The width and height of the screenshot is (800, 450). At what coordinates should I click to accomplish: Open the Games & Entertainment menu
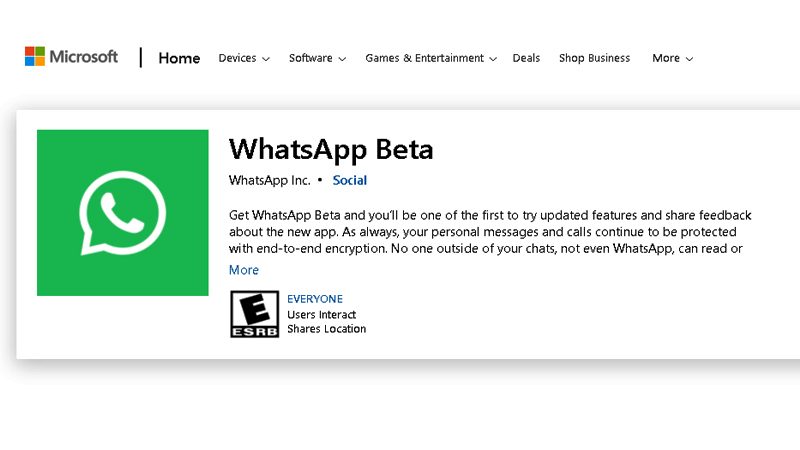[424, 58]
